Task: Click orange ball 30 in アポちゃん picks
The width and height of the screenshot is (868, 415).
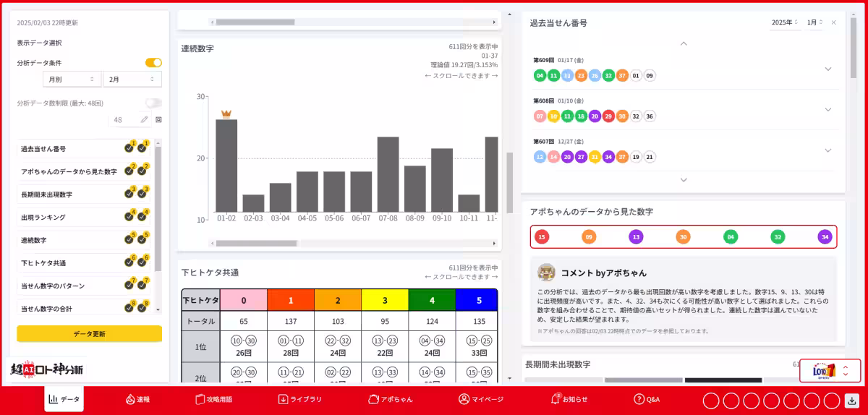Action: pyautogui.click(x=683, y=236)
